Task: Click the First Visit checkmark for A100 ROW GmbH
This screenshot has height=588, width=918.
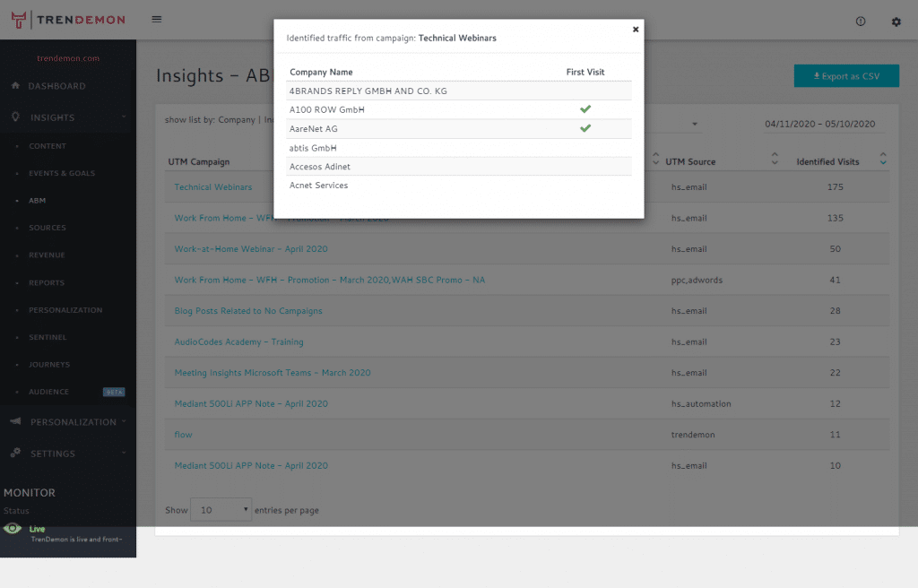Action: coord(585,109)
